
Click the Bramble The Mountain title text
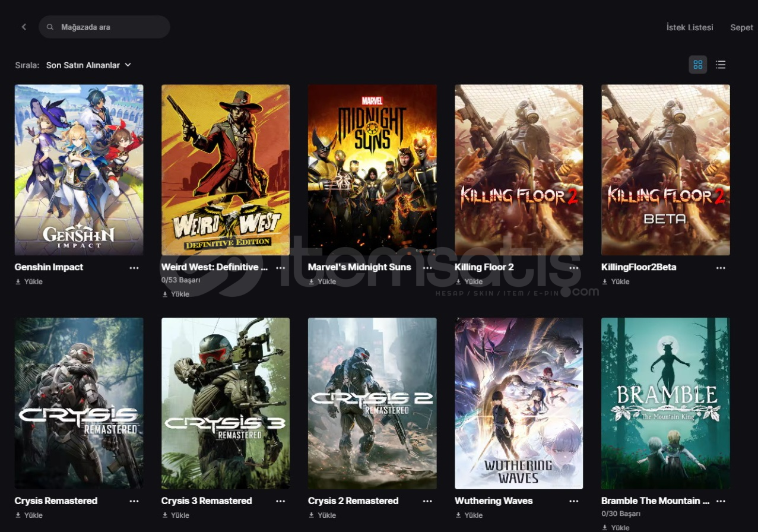click(x=655, y=501)
